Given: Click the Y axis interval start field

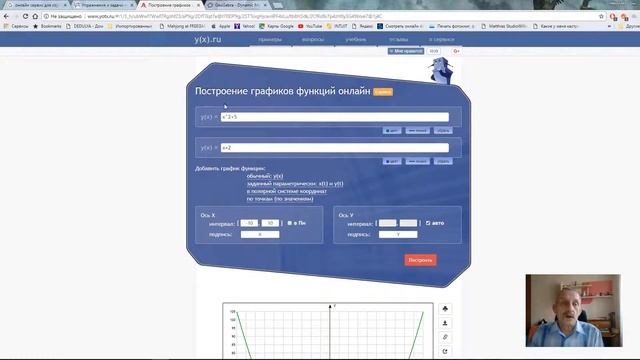Looking at the screenshot, I should pyautogui.click(x=387, y=223).
